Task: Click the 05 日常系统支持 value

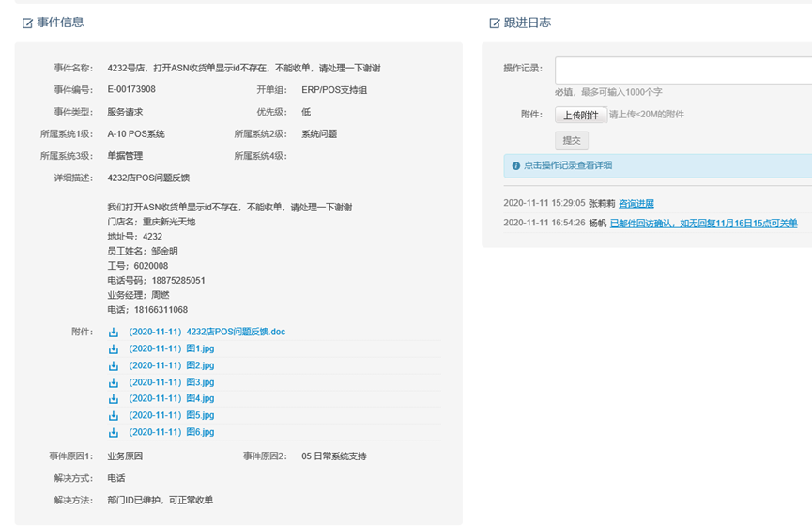Action: [334, 456]
